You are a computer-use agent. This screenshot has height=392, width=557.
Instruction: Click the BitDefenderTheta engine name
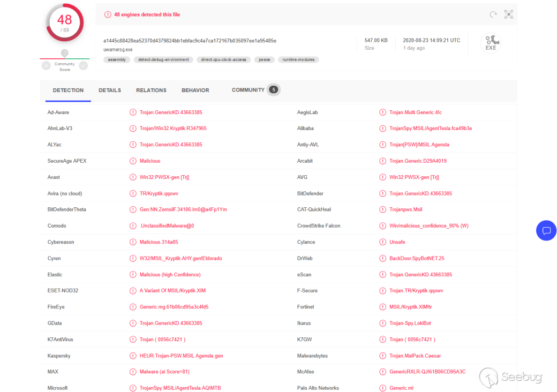(67, 209)
